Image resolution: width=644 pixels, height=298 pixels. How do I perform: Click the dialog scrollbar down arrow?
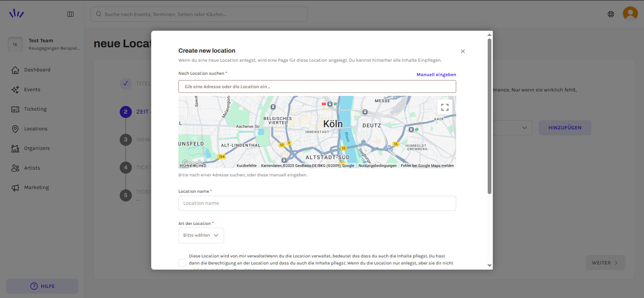click(x=489, y=265)
